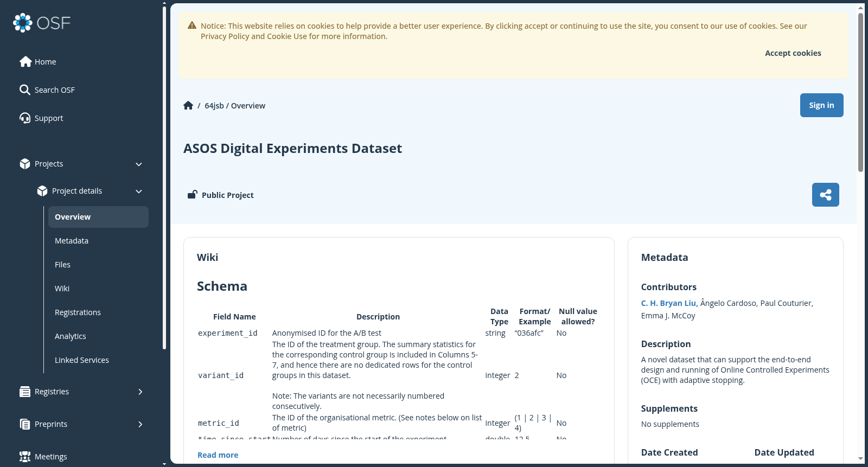Image resolution: width=868 pixels, height=467 pixels.
Task: Click the Accept cookies button
Action: pos(793,53)
